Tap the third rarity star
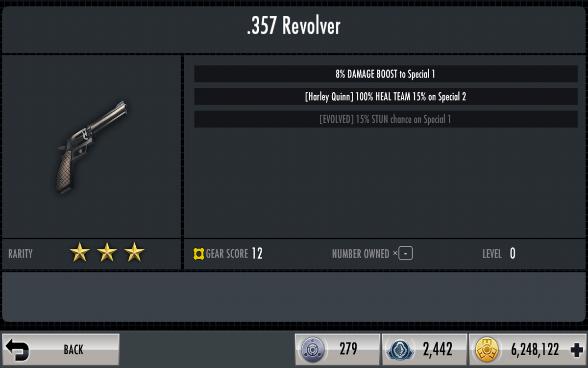588x368 pixels. pyautogui.click(x=134, y=253)
